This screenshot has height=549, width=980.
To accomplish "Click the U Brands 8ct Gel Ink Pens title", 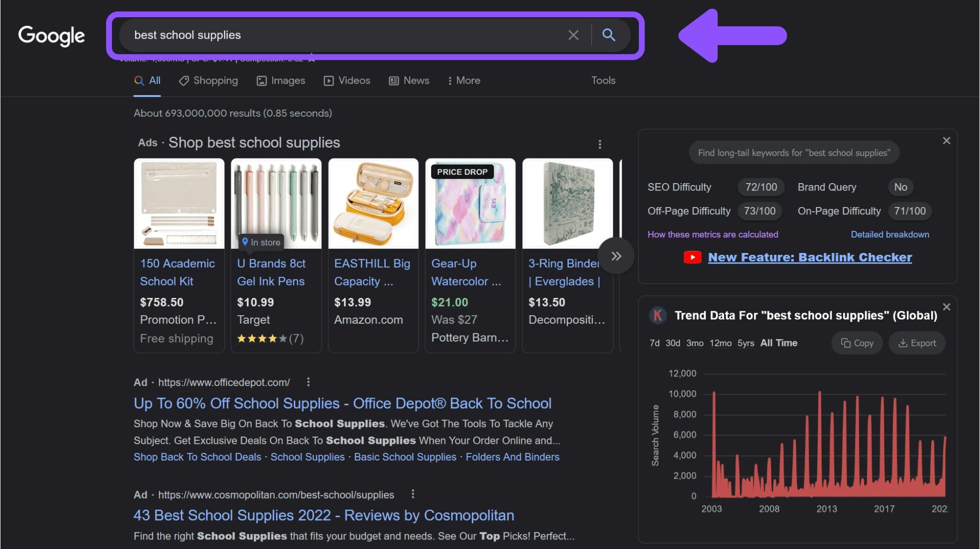I will click(x=271, y=272).
